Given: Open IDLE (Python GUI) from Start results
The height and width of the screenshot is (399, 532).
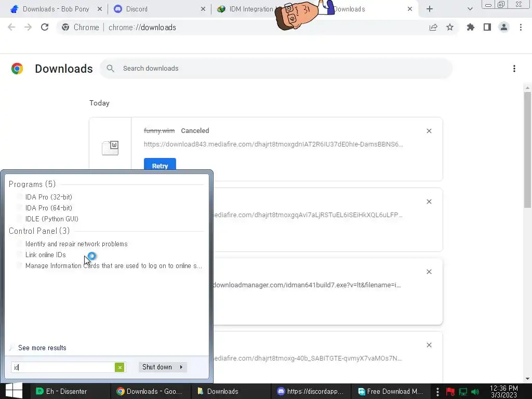Looking at the screenshot, I should (51, 219).
